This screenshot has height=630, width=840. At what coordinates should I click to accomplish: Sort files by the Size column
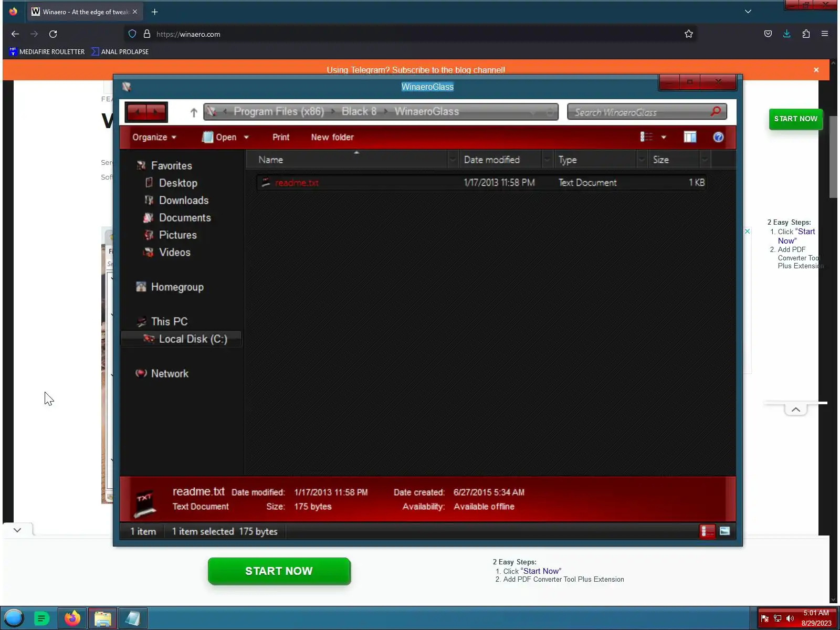point(673,160)
